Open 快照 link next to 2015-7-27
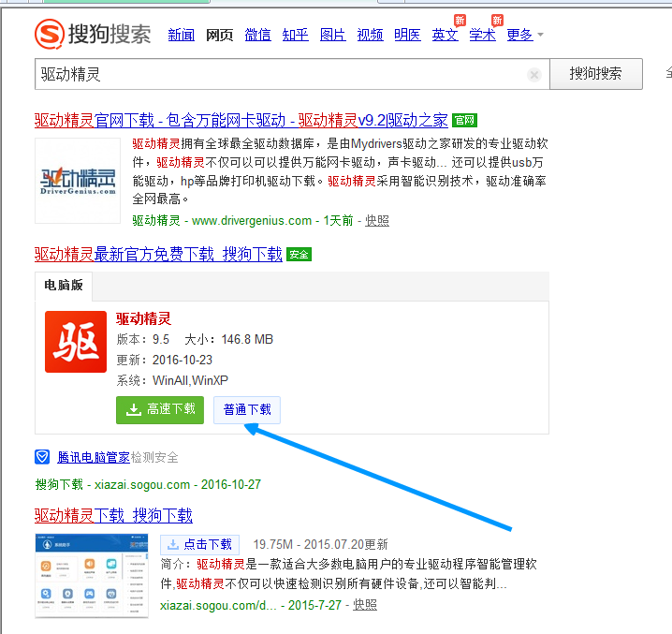Image resolution: width=672 pixels, height=634 pixels. [365, 605]
